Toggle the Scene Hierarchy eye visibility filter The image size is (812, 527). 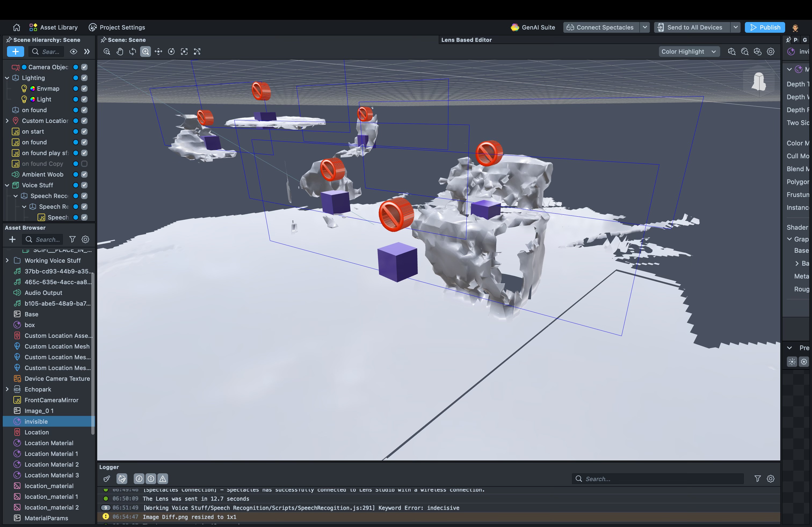coord(73,52)
